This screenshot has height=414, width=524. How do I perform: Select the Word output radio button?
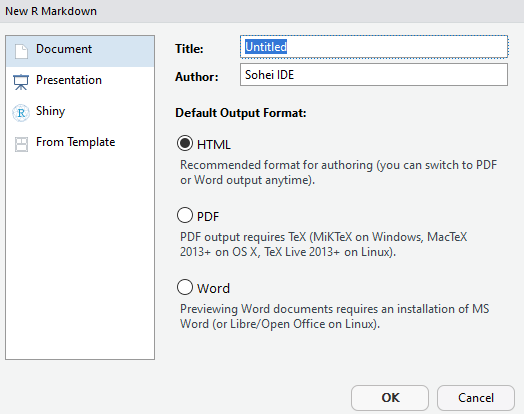click(185, 287)
